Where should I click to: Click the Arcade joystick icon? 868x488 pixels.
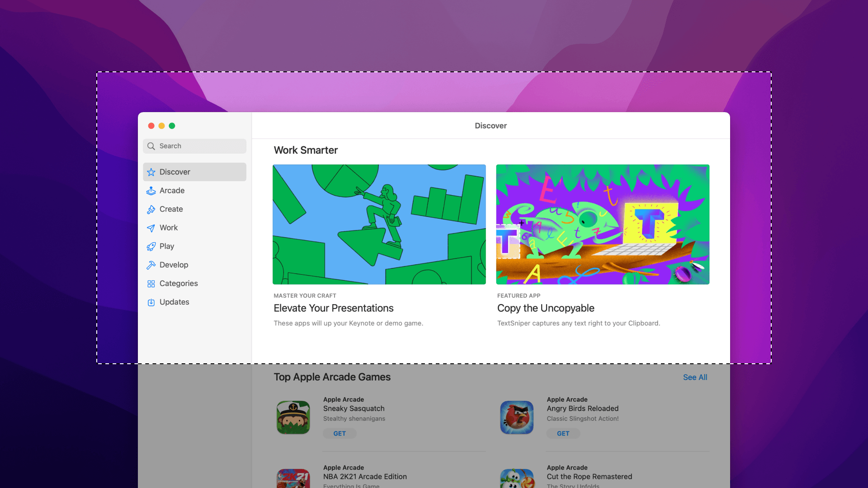point(151,191)
